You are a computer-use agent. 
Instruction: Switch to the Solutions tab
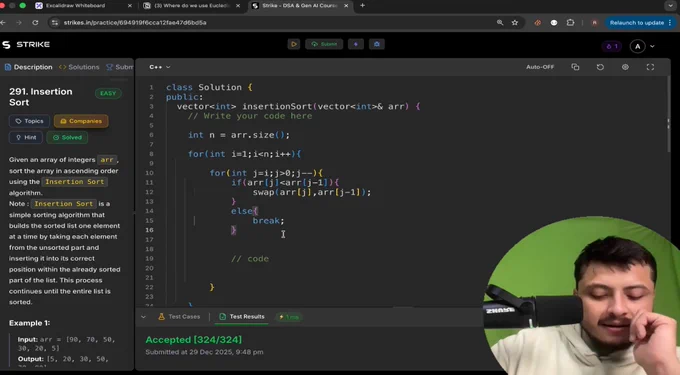[x=79, y=67]
